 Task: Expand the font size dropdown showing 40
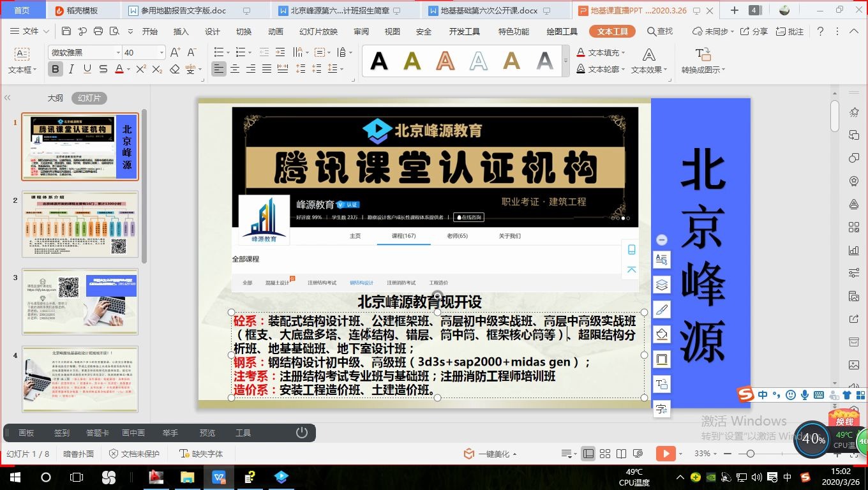pos(140,52)
